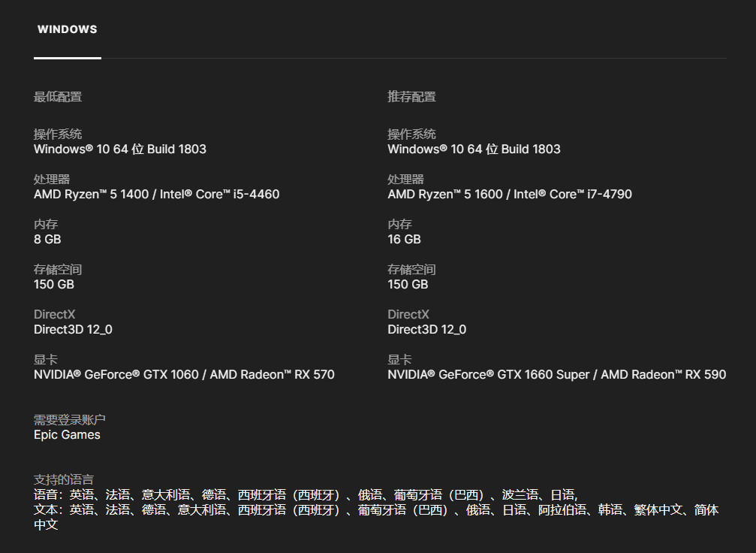Click the GTX 1660 Super / RX 590 text
The width and height of the screenshot is (756, 553).
(x=556, y=375)
